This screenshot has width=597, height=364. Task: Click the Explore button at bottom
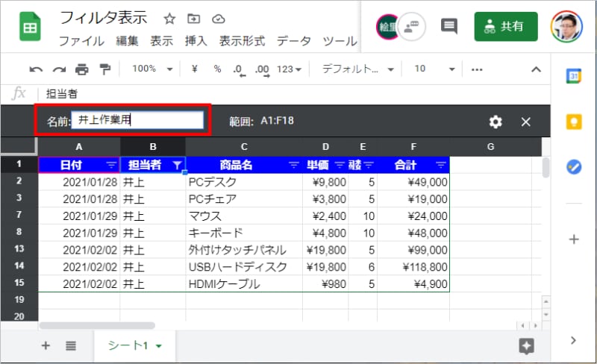[x=527, y=345]
